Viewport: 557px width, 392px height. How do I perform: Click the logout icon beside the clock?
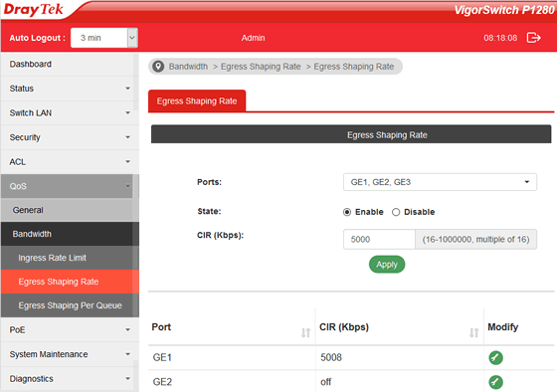point(533,38)
